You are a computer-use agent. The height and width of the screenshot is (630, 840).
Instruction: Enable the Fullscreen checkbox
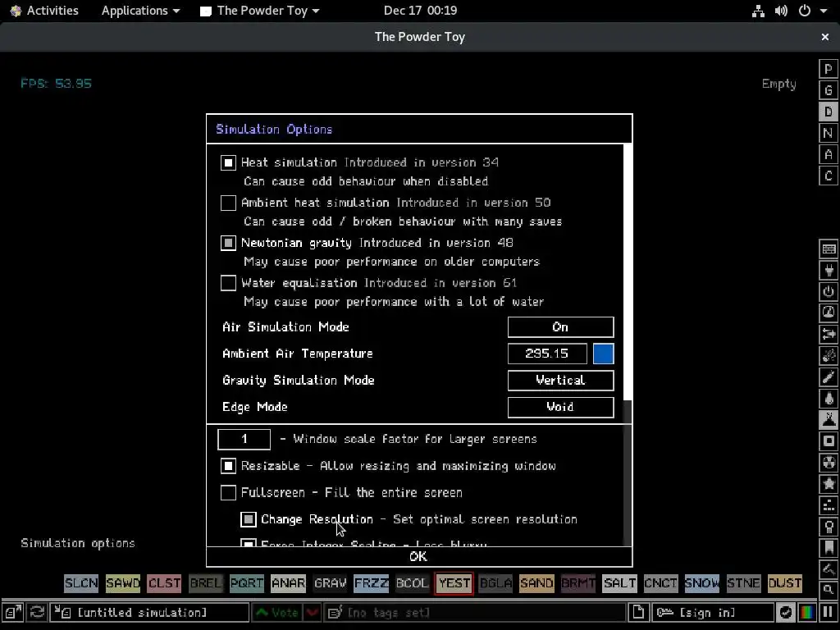click(228, 493)
